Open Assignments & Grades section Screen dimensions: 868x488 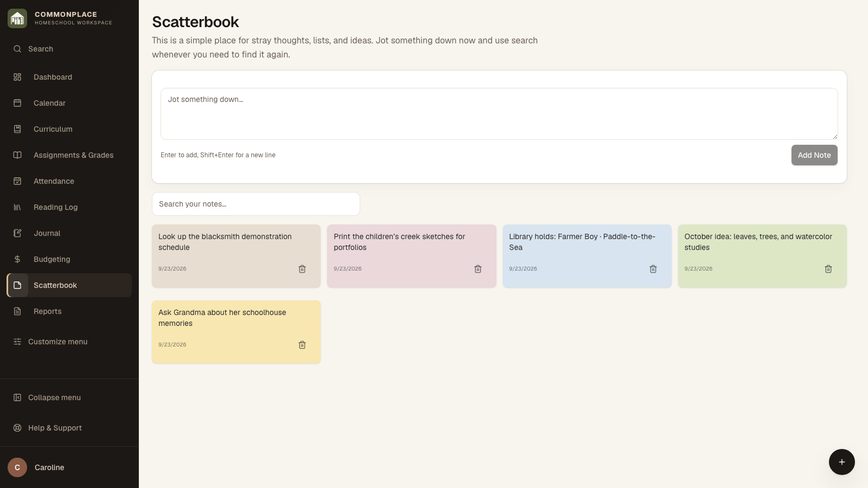[x=69, y=155]
